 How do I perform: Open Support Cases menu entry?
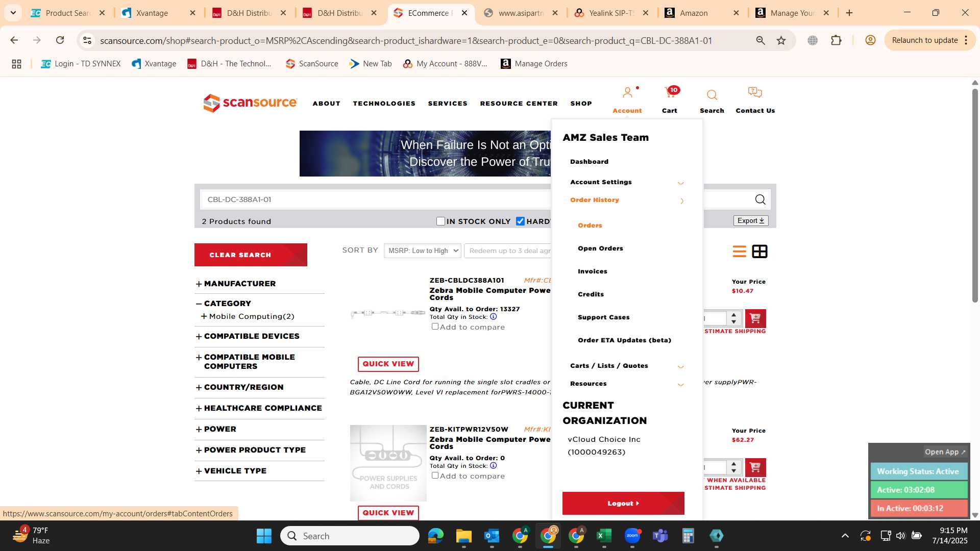[x=603, y=317]
